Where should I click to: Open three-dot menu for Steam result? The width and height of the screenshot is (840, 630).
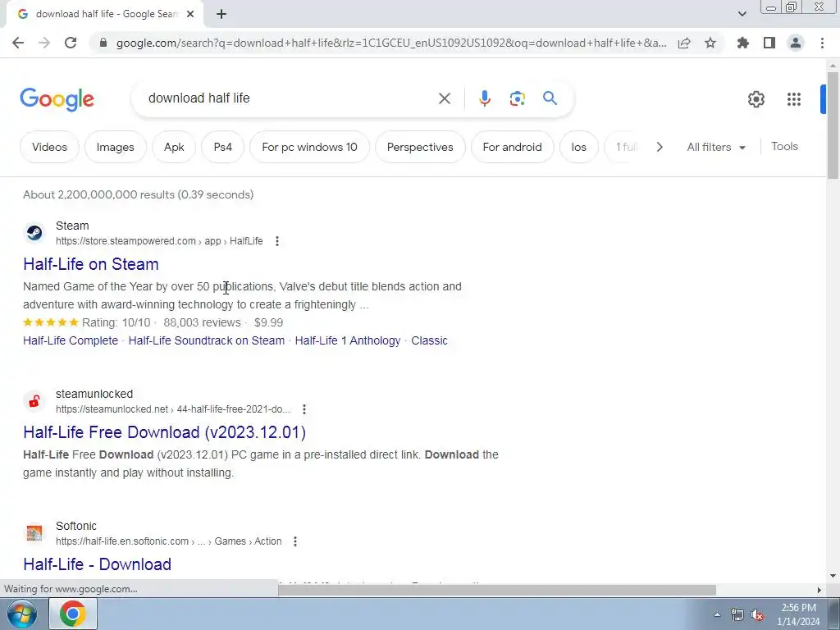[277, 241]
